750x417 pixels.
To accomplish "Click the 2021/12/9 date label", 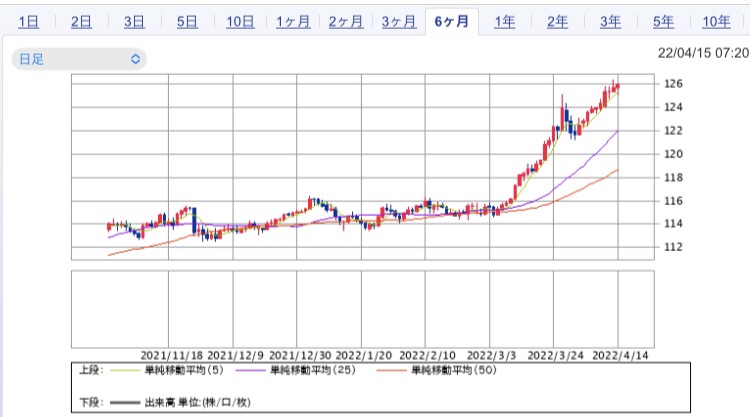I will (235, 355).
